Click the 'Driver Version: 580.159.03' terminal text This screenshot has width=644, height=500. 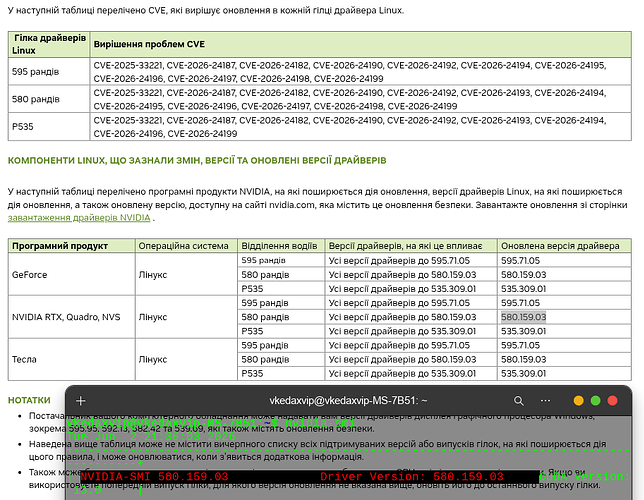tap(412, 477)
